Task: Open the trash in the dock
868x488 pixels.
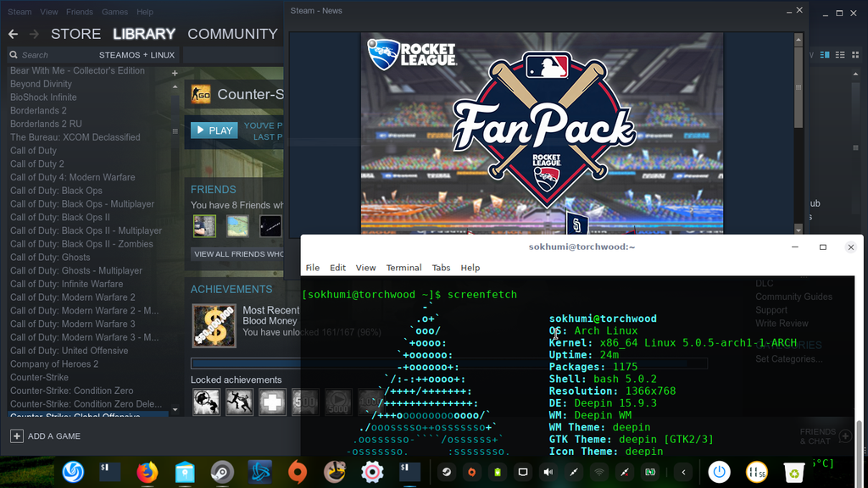Action: 793,472
